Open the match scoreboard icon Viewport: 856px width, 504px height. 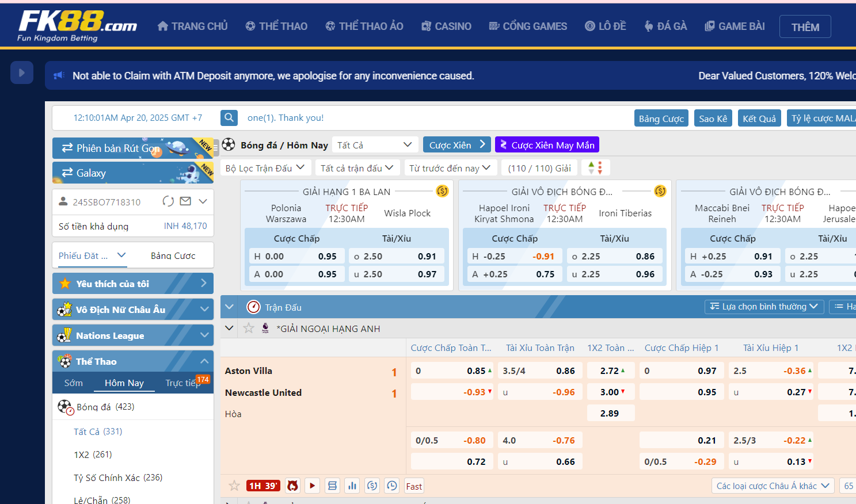332,486
